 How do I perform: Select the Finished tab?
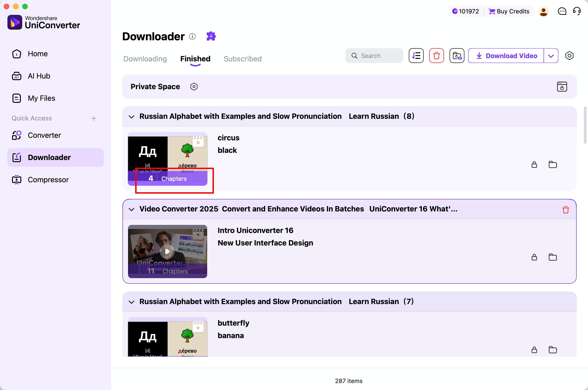pyautogui.click(x=195, y=59)
